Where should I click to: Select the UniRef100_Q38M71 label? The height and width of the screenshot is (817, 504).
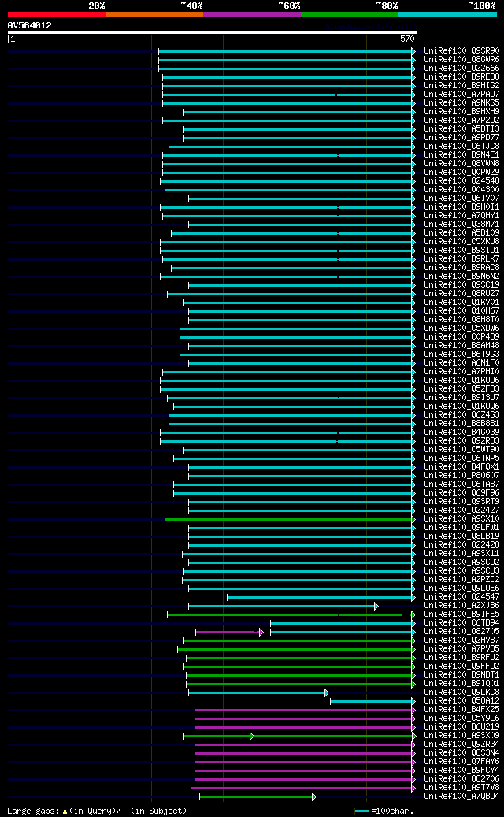[x=461, y=225]
